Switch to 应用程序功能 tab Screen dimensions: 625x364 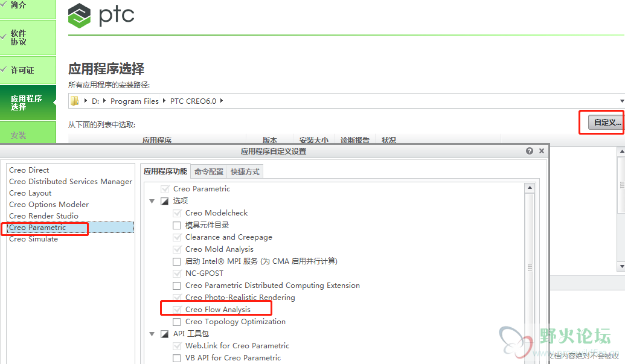[165, 171]
